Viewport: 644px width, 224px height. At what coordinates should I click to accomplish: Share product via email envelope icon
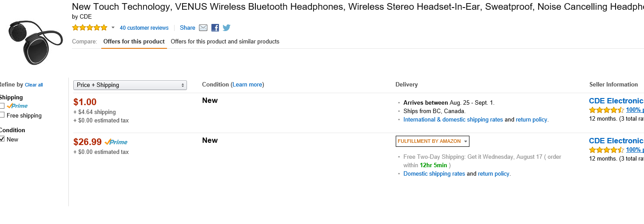pos(203,28)
